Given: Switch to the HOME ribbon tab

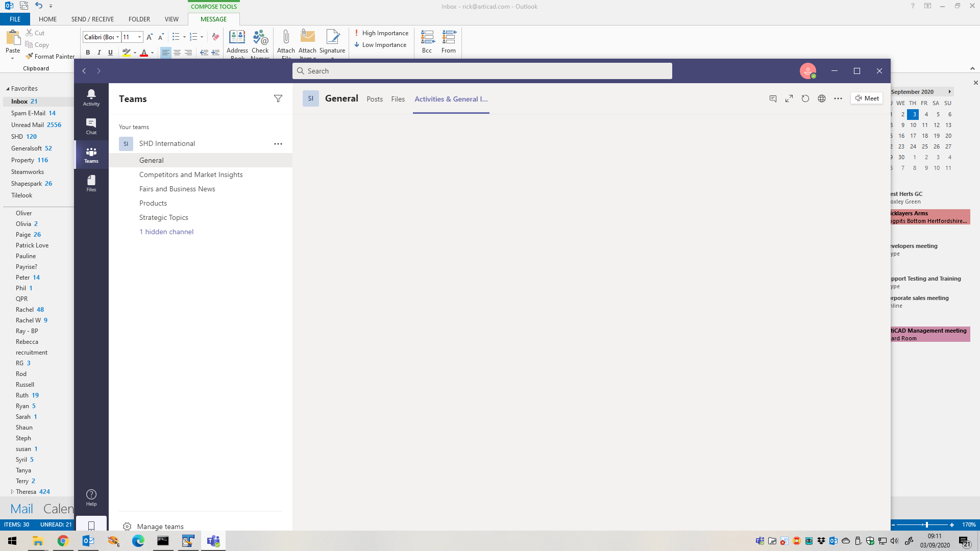Looking at the screenshot, I should 47,19.
